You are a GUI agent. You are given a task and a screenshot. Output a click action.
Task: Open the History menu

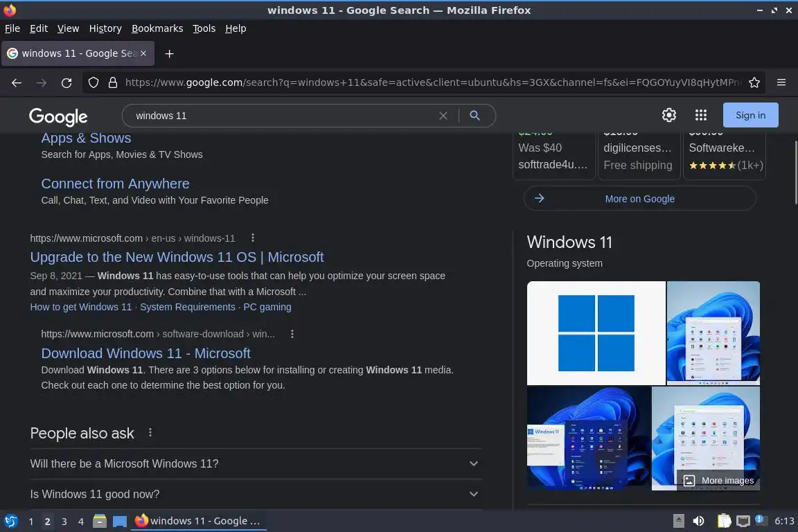coord(105,28)
